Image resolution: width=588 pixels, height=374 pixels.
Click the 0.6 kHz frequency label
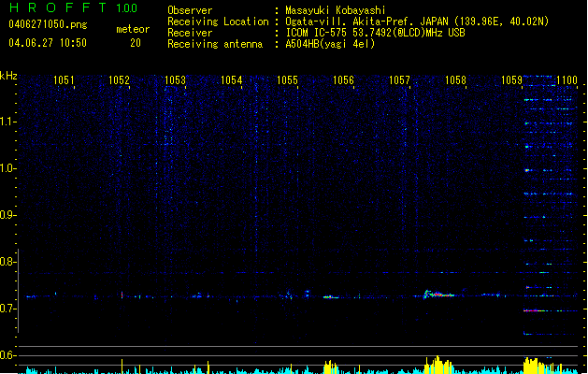[7, 355]
